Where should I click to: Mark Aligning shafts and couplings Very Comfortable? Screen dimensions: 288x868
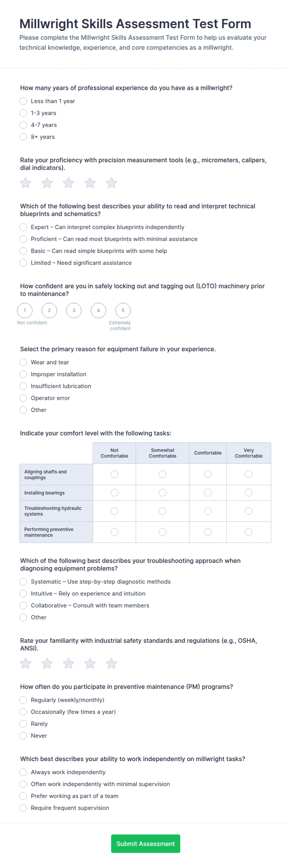pos(249,474)
